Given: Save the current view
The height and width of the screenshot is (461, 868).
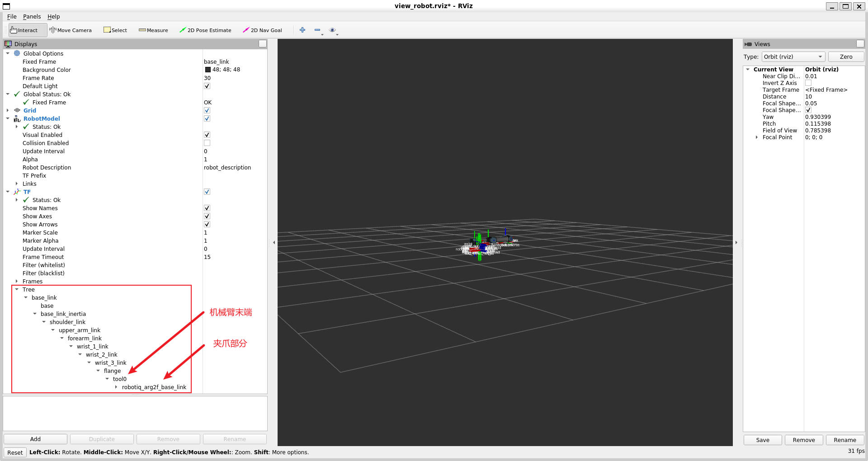Looking at the screenshot, I should pyautogui.click(x=763, y=440).
